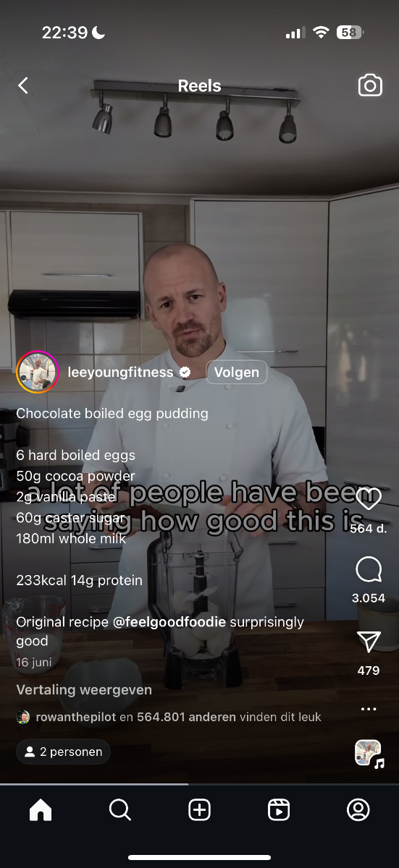Screen dimensions: 399x868
Task: Open the @feelgoodfoodie mention
Action: [x=169, y=622]
